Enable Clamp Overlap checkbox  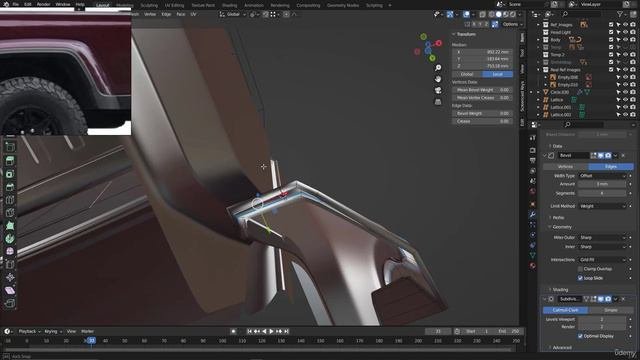point(580,269)
